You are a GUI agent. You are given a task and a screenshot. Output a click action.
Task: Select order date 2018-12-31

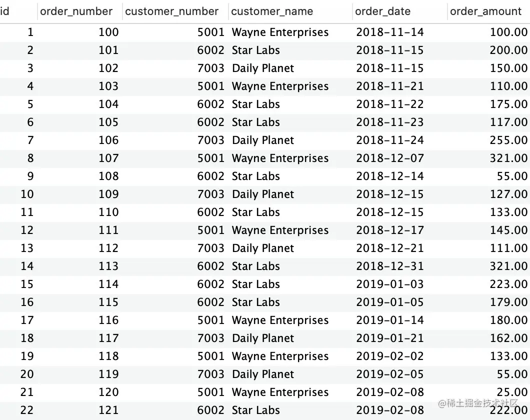click(389, 266)
